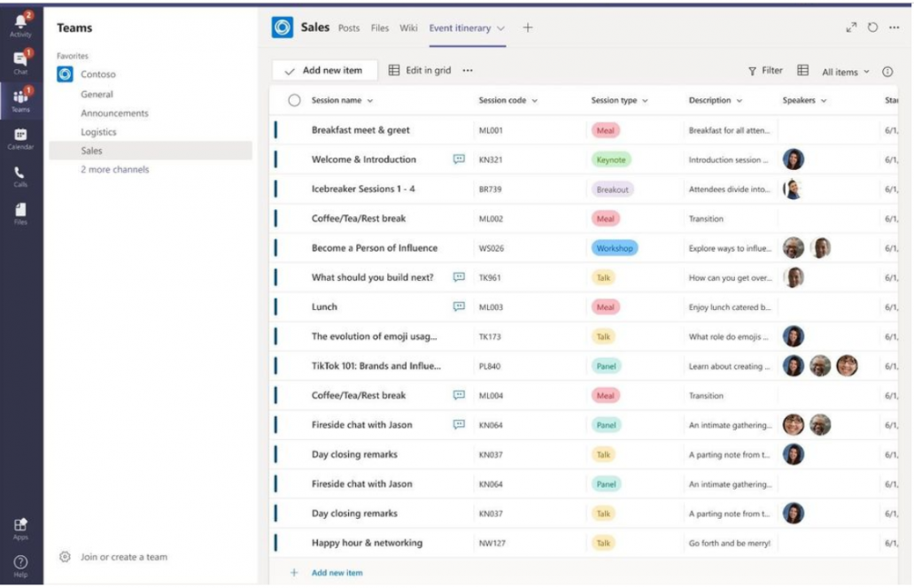Viewport: 914px width, 588px height.
Task: Open the Apps store icon
Action: (20, 529)
